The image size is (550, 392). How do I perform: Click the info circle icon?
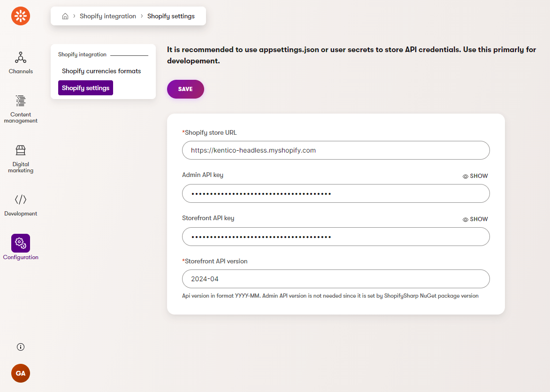pos(21,347)
